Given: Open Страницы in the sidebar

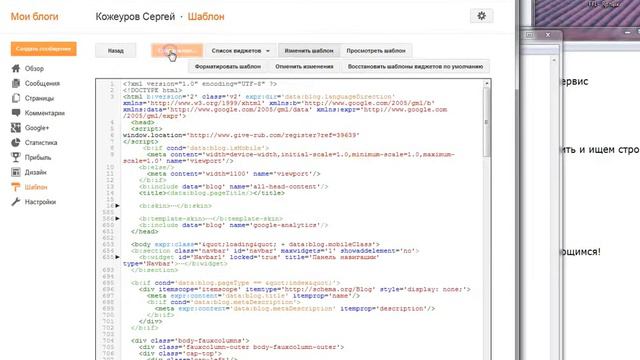Looking at the screenshot, I should click(x=39, y=98).
